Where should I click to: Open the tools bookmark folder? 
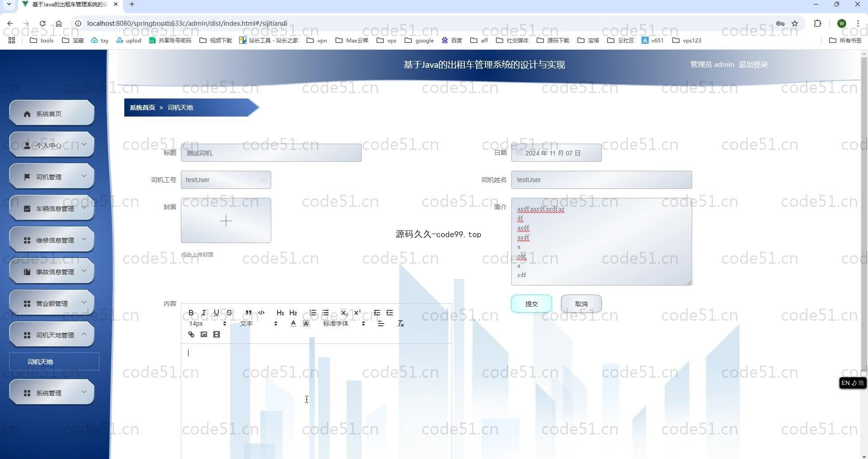[x=42, y=40]
